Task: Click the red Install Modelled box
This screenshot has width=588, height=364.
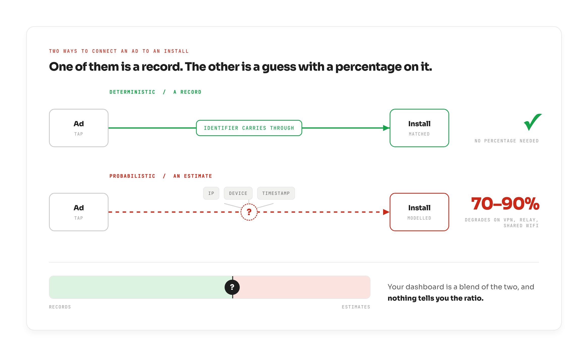Action: tap(419, 212)
